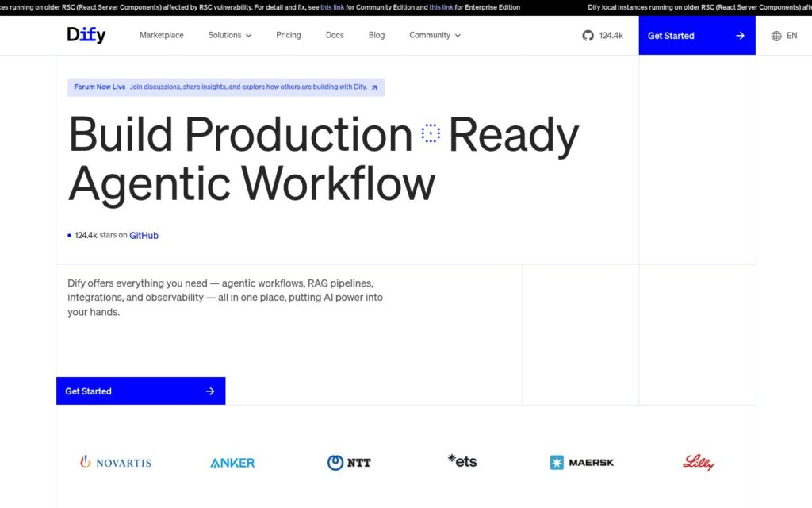
Task: Open the Docs nav link
Action: pos(335,35)
